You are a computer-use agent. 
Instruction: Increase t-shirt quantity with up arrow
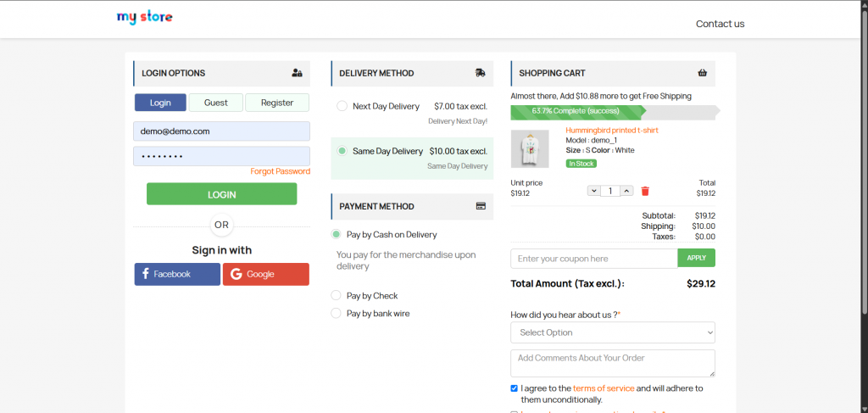(626, 191)
